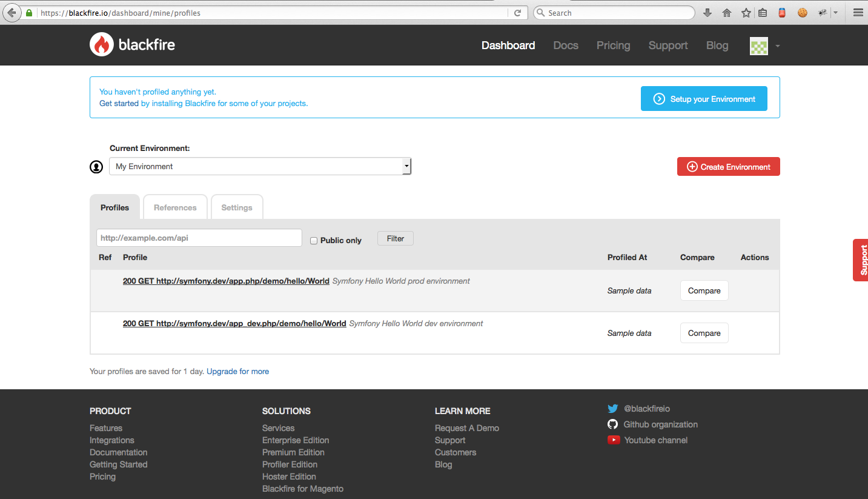Viewport: 868px width, 499px height.
Task: Click the green padlock security icon
Action: pyautogui.click(x=28, y=13)
